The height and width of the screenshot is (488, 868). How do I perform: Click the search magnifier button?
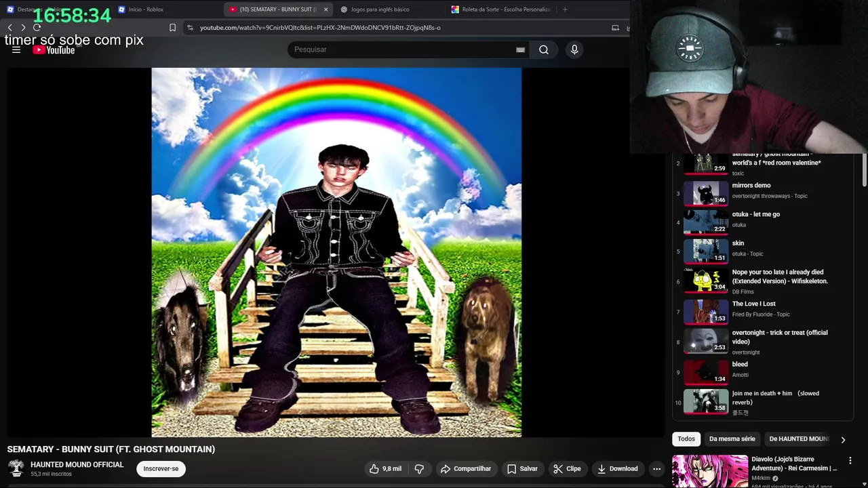click(544, 49)
